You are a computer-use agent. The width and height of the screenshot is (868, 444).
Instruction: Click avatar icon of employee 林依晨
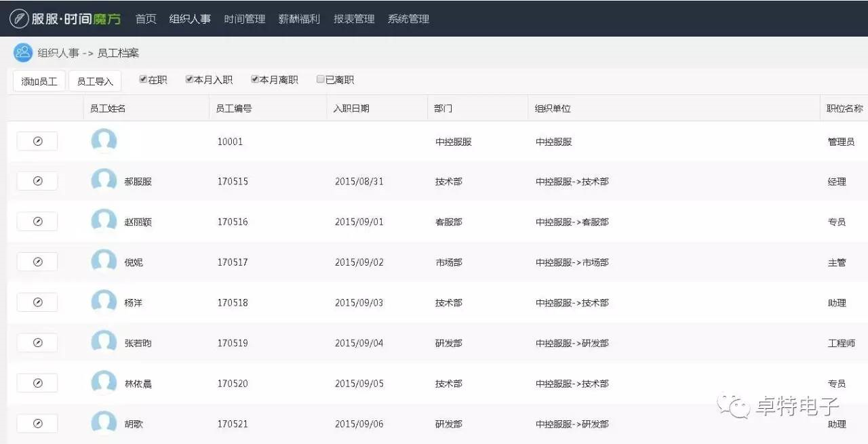pos(104,383)
